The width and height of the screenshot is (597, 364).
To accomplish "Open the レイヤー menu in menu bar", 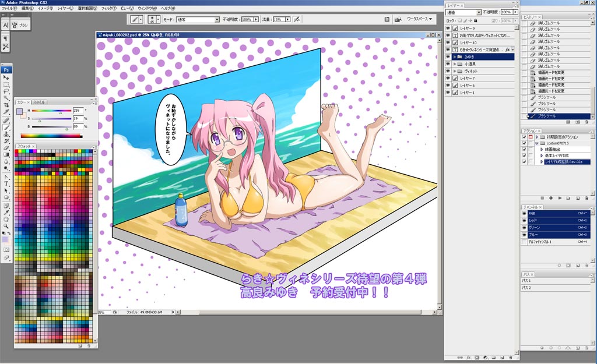I will coord(65,8).
